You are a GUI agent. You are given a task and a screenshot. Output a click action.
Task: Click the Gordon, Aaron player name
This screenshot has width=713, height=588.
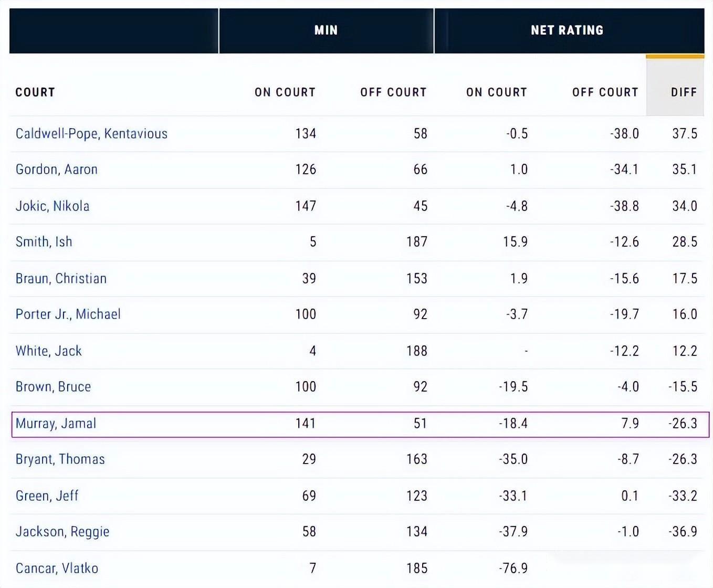tap(57, 170)
